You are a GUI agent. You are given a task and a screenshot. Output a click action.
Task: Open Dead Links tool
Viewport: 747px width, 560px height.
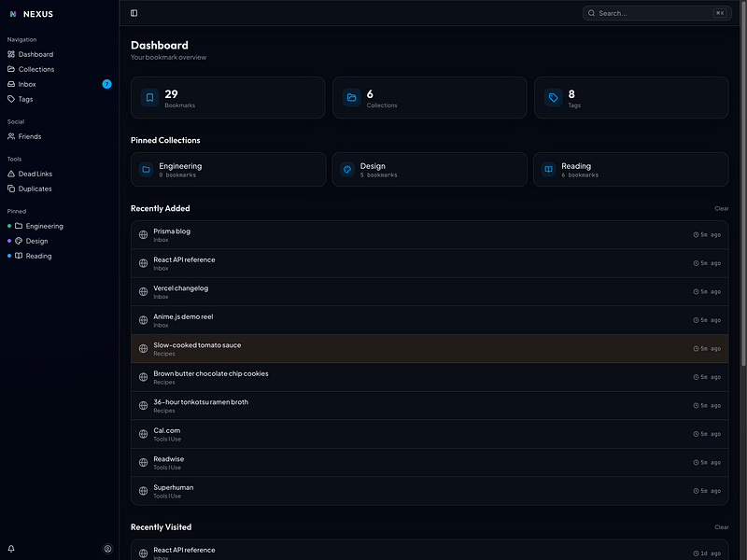pos(59,174)
